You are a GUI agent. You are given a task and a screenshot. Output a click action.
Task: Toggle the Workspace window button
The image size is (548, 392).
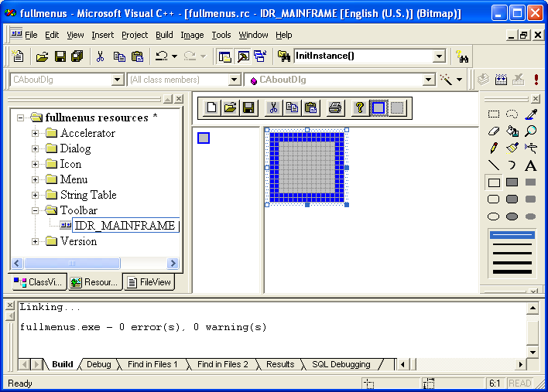pos(224,56)
